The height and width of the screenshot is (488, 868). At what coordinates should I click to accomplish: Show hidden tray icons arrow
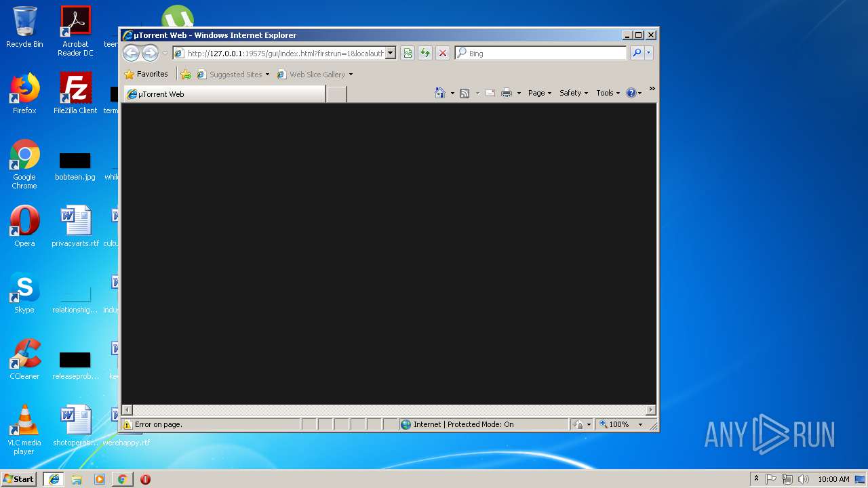[x=756, y=479]
